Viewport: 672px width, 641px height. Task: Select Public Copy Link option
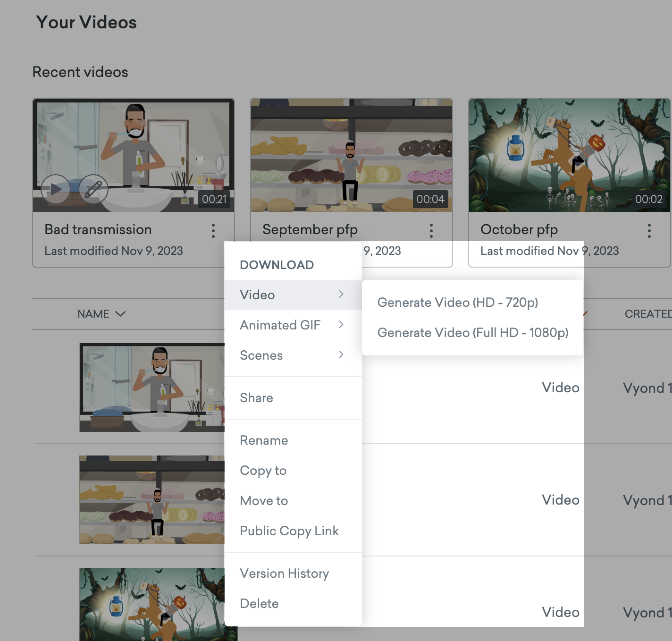click(293, 531)
